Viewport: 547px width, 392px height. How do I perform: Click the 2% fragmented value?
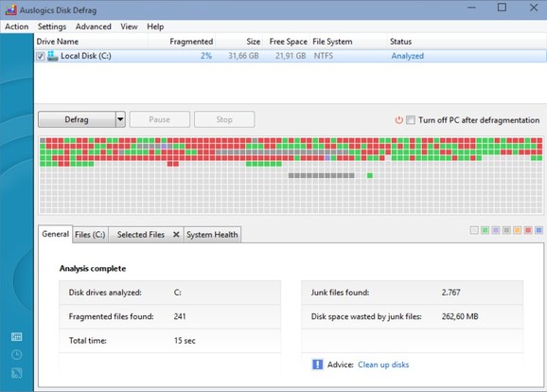point(206,56)
